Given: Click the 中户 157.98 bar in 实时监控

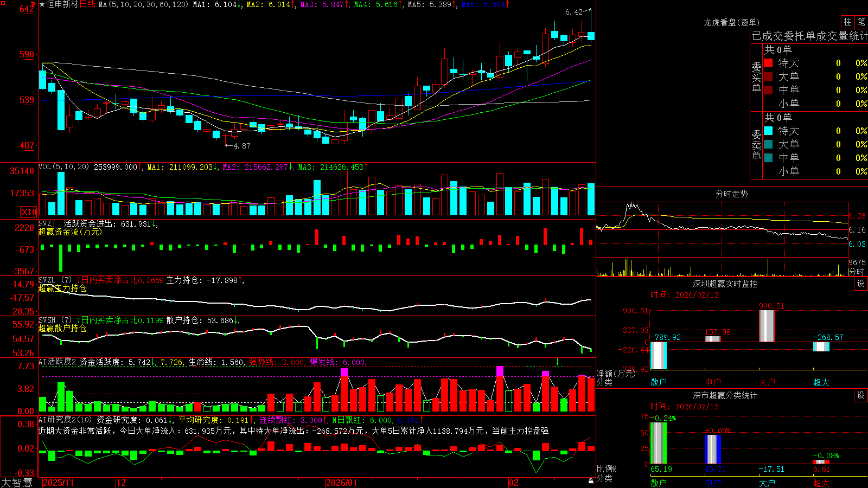Looking at the screenshot, I should (x=713, y=339).
